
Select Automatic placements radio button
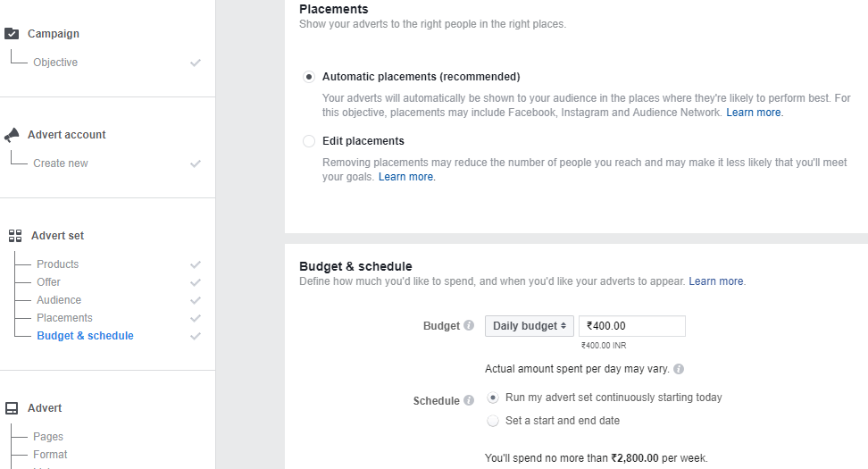[309, 77]
